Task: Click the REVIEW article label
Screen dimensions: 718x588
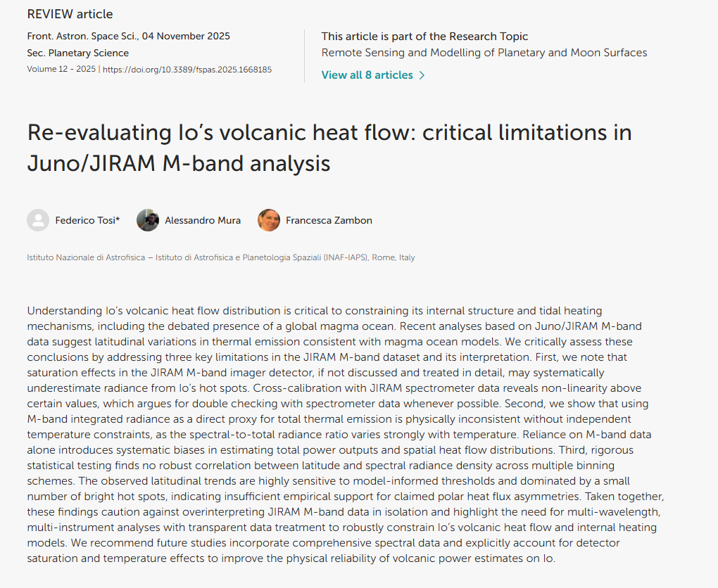Action: pyautogui.click(x=70, y=14)
